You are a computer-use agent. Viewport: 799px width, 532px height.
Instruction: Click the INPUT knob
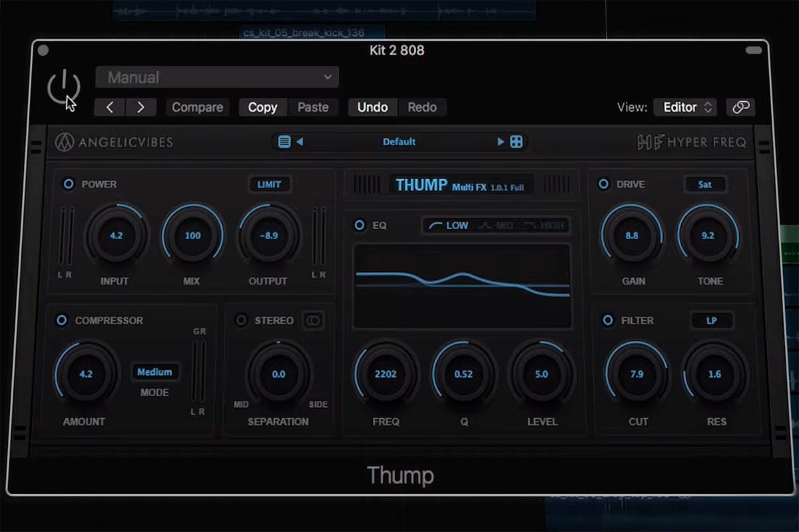pos(116,235)
